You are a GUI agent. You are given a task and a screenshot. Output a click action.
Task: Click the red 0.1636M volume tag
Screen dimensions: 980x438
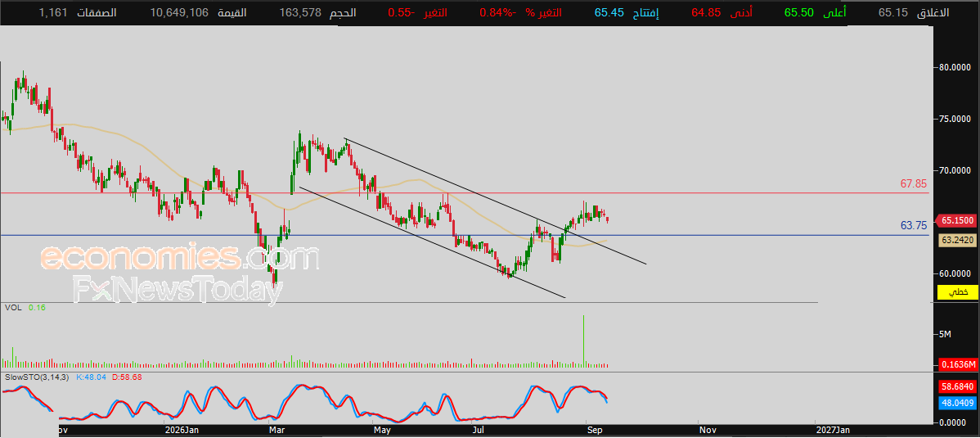(x=957, y=364)
